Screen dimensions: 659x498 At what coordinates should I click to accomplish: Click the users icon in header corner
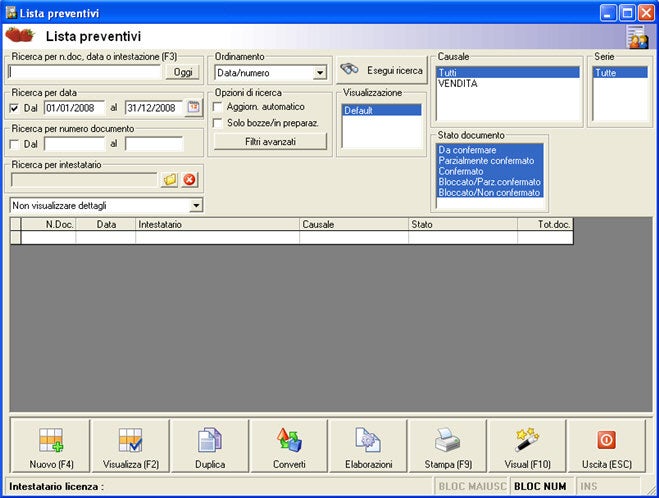637,37
